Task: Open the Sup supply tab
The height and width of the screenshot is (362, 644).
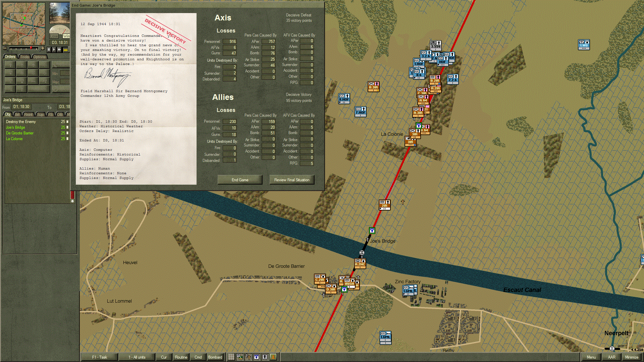Action: pos(40,114)
